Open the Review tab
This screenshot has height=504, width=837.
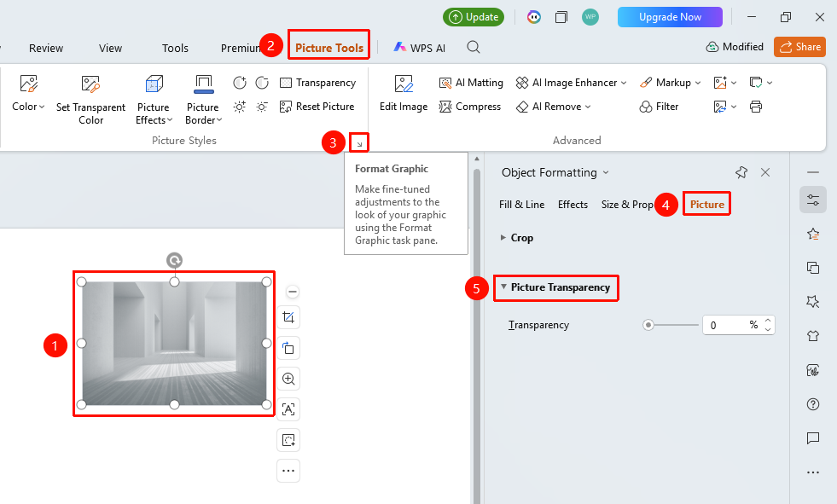pos(46,48)
